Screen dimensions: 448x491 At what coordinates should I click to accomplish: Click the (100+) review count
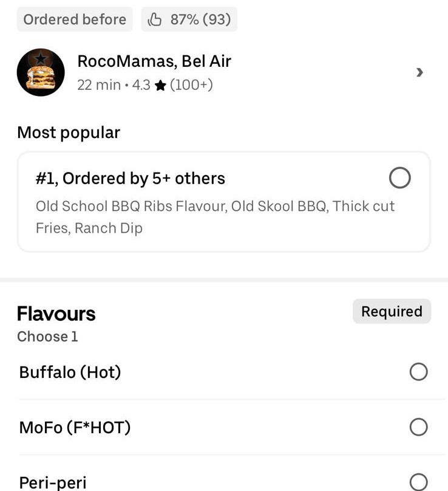pyautogui.click(x=191, y=85)
